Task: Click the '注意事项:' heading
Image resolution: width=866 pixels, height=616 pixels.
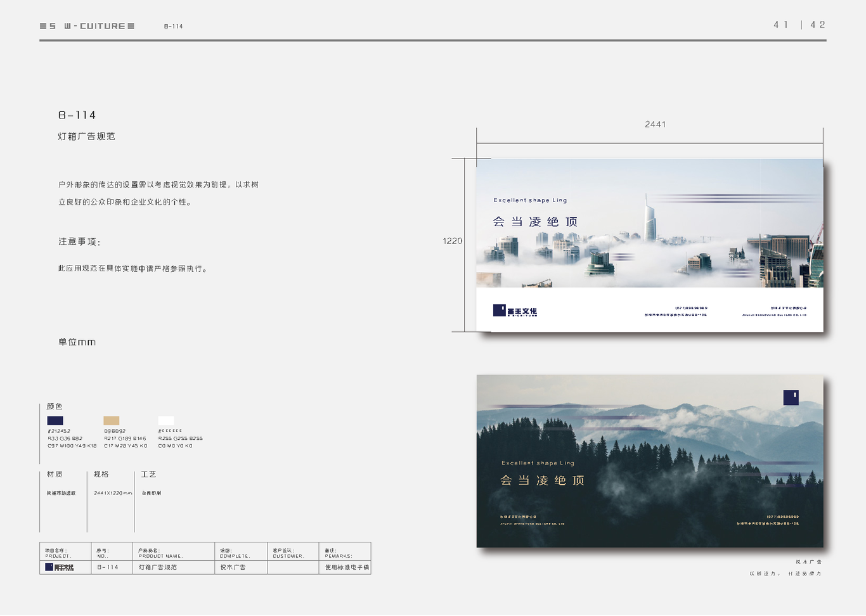Action: (x=79, y=241)
